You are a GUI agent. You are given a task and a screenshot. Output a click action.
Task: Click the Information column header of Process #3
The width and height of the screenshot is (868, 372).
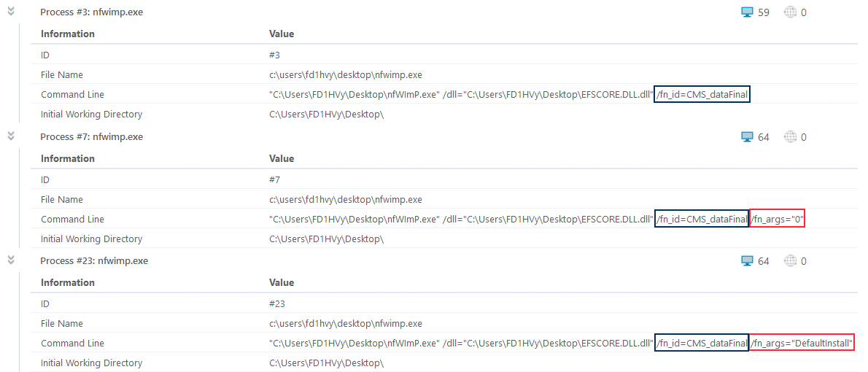click(x=68, y=34)
